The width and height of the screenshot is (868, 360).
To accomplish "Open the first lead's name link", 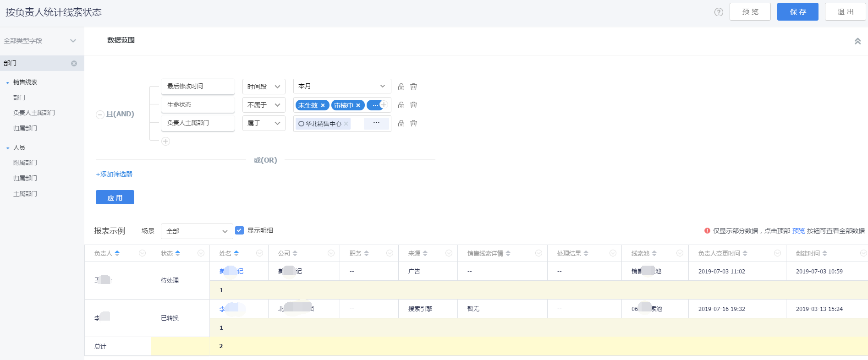I will [x=231, y=271].
